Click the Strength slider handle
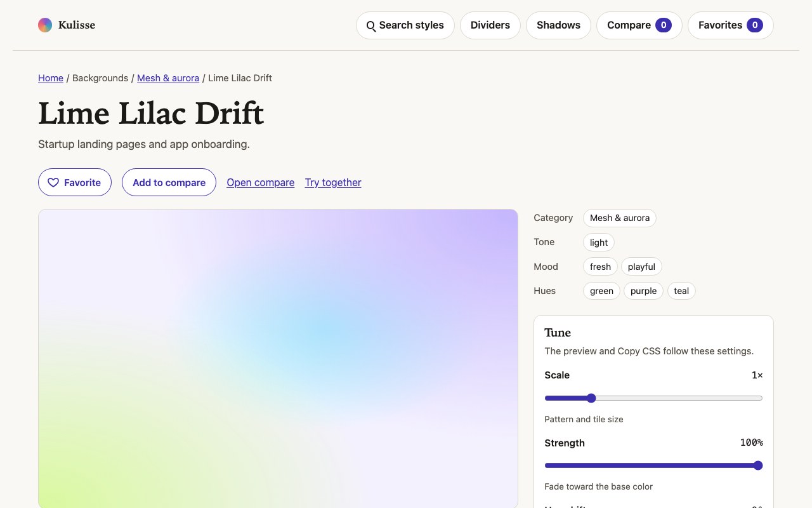 point(758,465)
